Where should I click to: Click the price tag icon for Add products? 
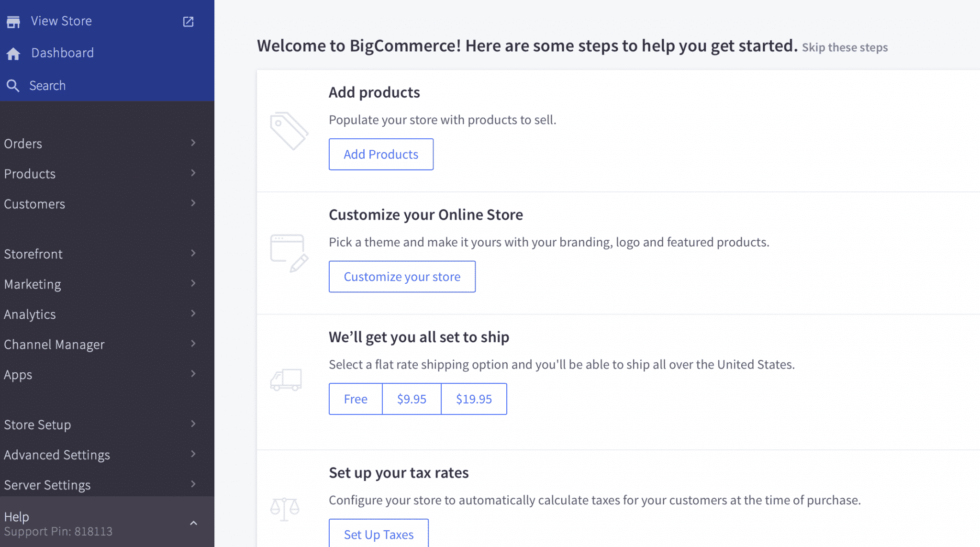289,131
